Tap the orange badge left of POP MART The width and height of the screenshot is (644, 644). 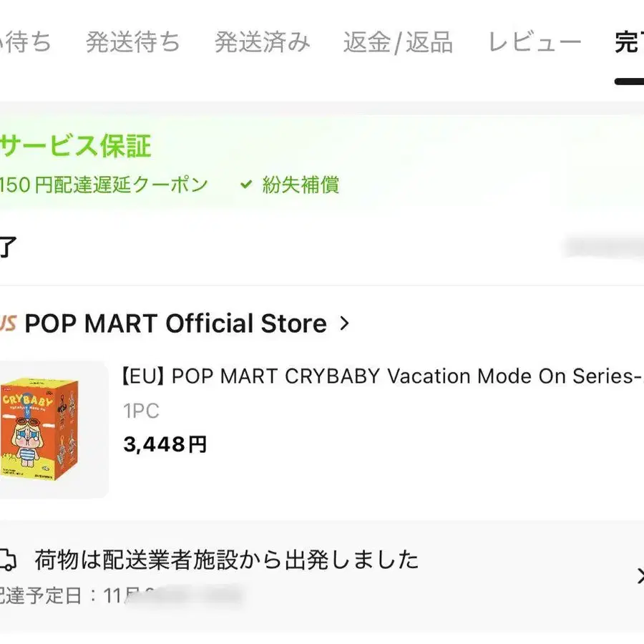click(x=8, y=324)
